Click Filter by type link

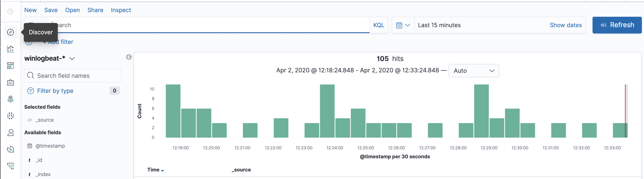pyautogui.click(x=55, y=91)
